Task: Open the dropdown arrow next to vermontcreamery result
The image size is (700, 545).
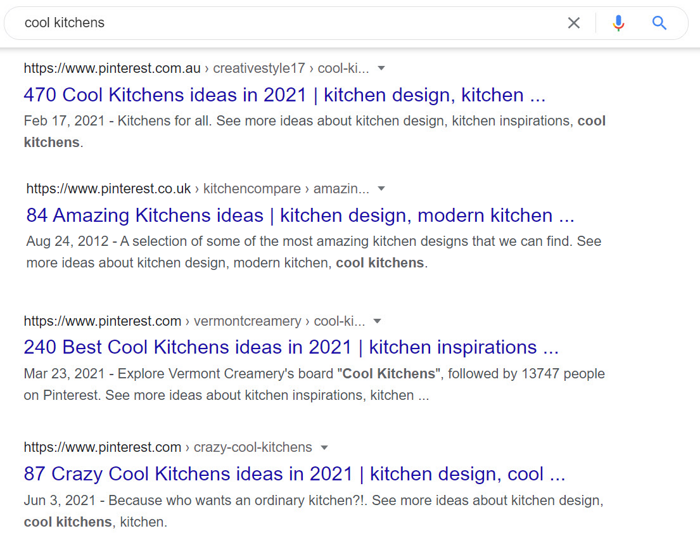Action: click(x=377, y=321)
